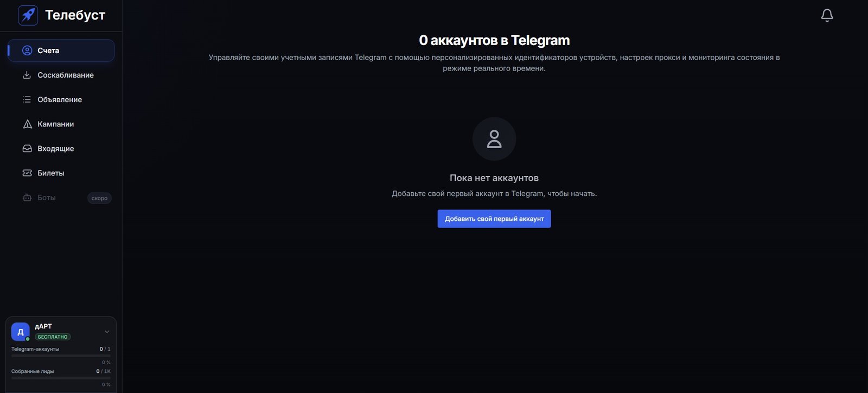Click the Телебуст brand name
The image size is (868, 393).
pos(75,15)
